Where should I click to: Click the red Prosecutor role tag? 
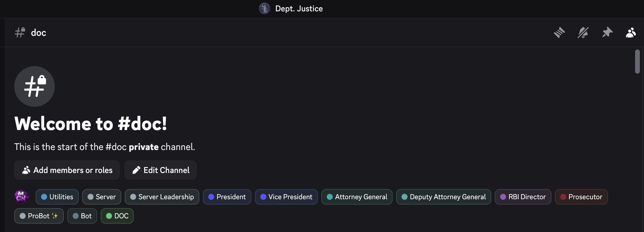click(x=581, y=197)
